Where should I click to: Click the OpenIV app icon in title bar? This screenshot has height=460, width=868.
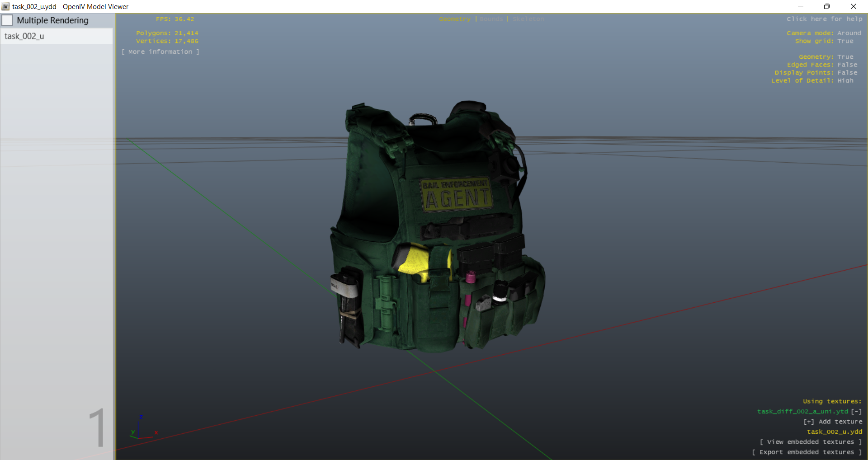tap(5, 6)
